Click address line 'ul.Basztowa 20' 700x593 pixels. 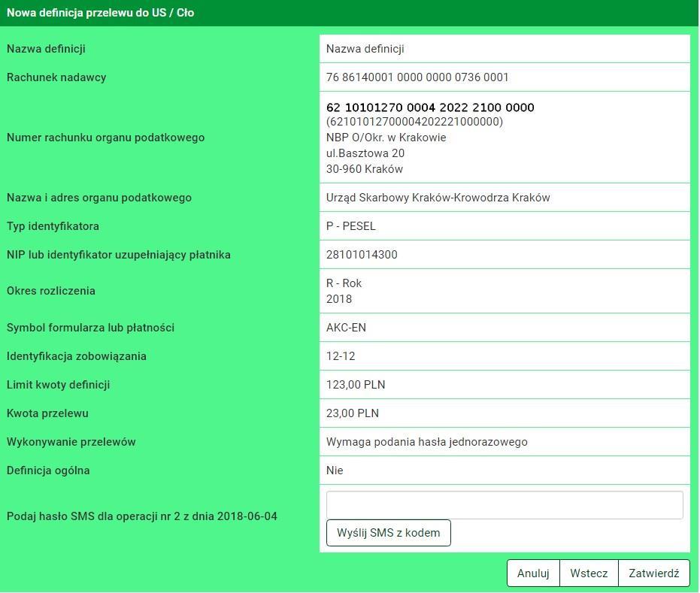click(365, 153)
